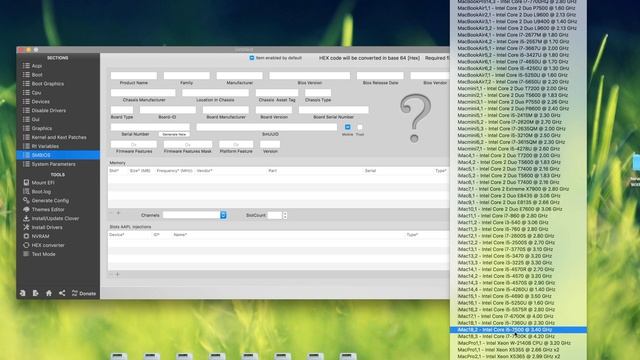Click the large question mark model image
This screenshot has width=640, height=360.
tap(415, 118)
